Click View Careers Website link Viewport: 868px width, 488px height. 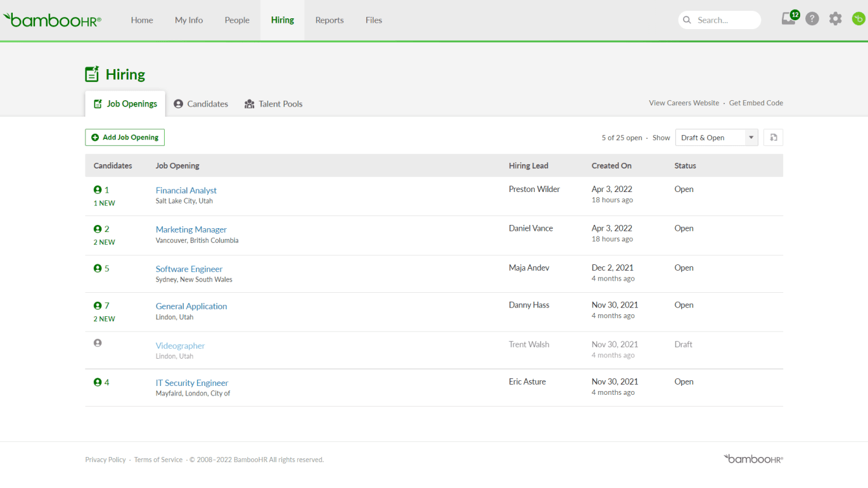click(x=684, y=102)
